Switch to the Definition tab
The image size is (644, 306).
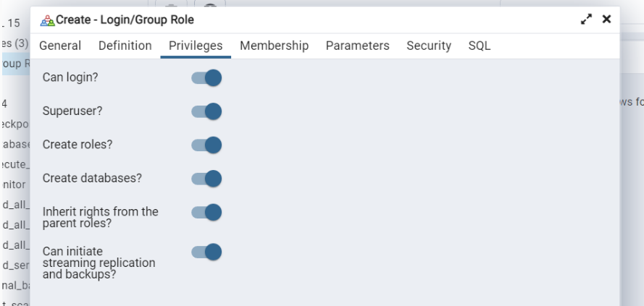[125, 46]
